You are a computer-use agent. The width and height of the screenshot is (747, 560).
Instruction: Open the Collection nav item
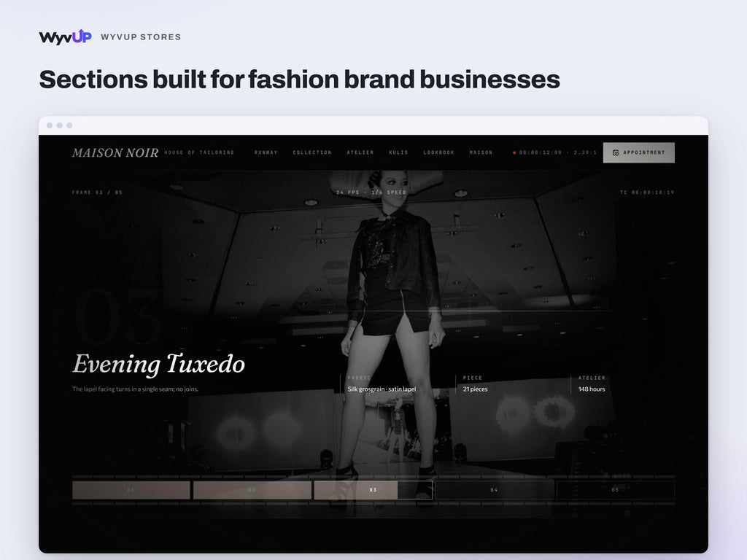pos(312,153)
